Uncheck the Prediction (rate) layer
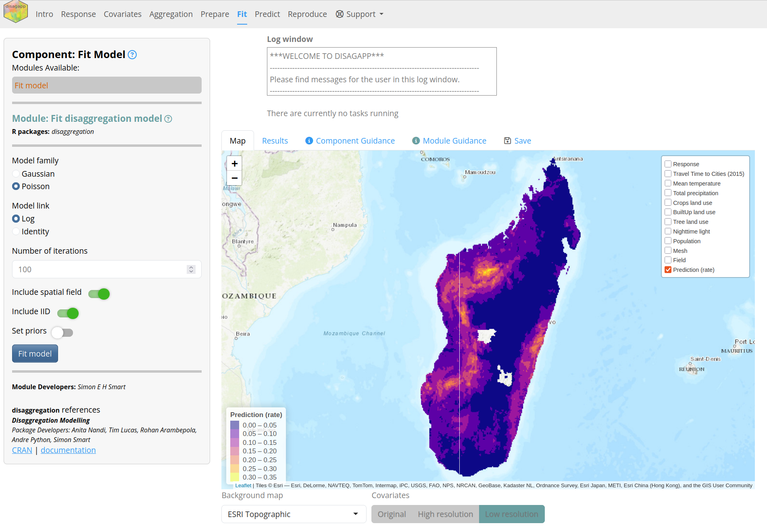The width and height of the screenshot is (767, 532). click(x=668, y=270)
